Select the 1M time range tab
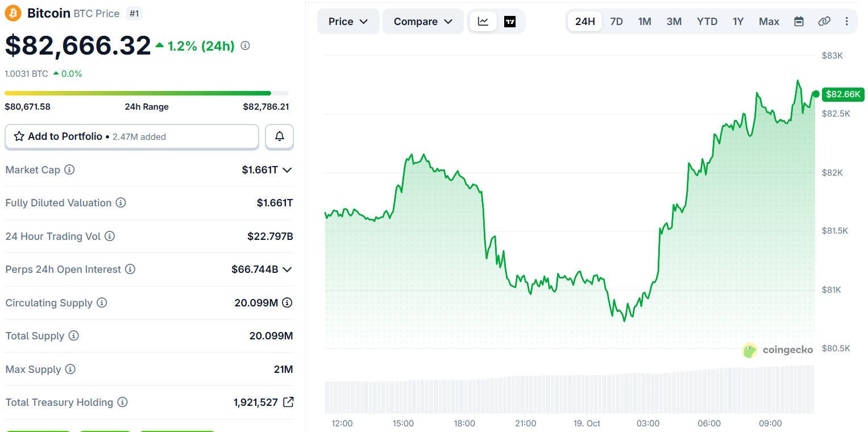Viewport: 868px width, 432px height. [x=645, y=22]
